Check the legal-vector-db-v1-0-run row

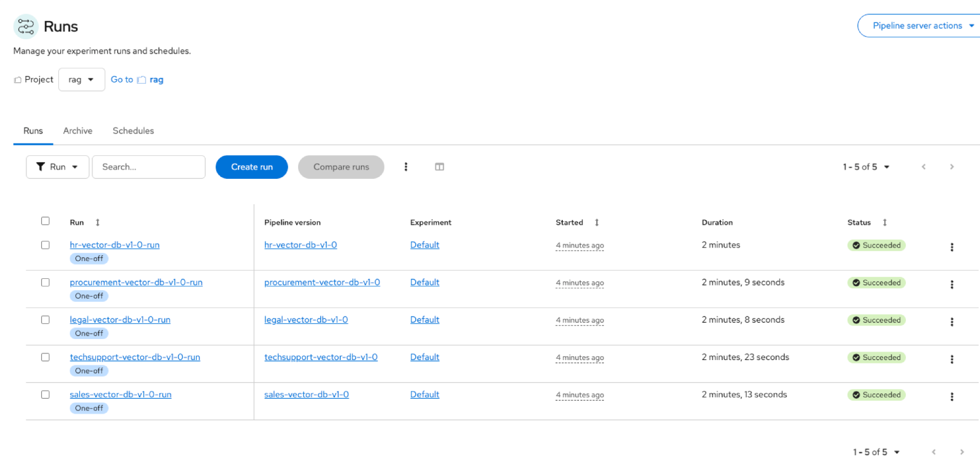point(46,319)
